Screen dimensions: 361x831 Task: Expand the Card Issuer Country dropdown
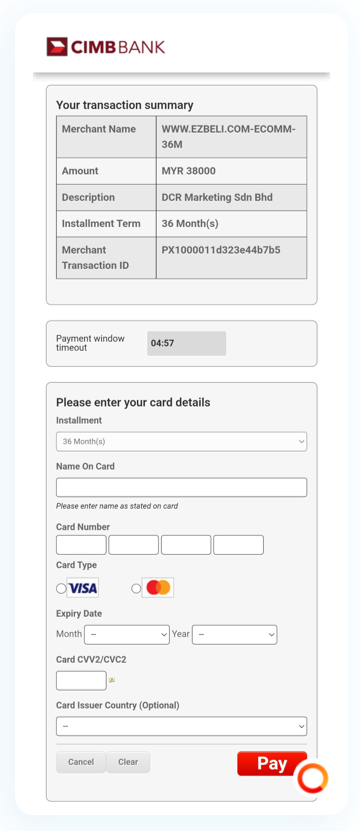tap(181, 726)
